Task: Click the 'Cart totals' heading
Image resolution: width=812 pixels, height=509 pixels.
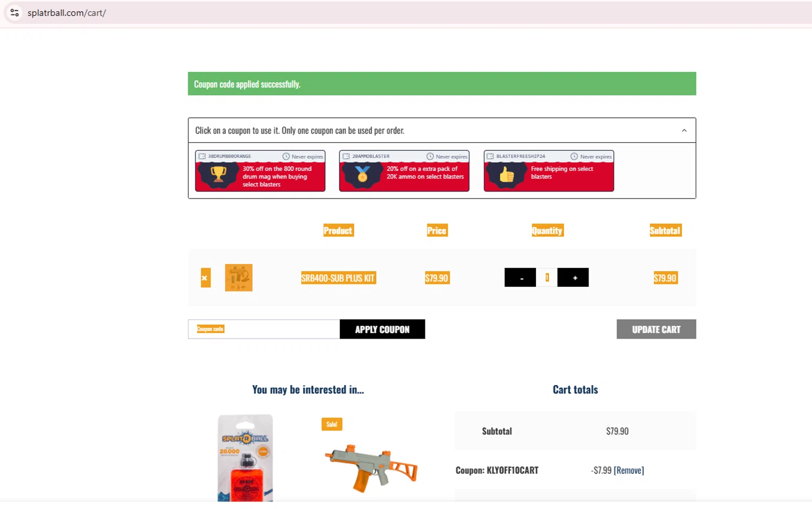Action: 575,389
